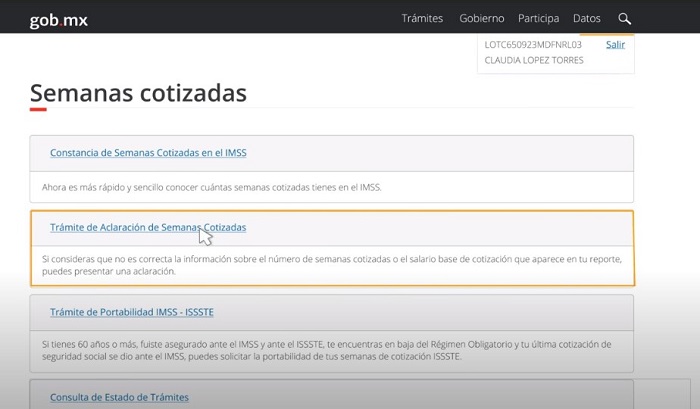Log out using the Salir link
This screenshot has height=409, width=700.
[x=615, y=45]
